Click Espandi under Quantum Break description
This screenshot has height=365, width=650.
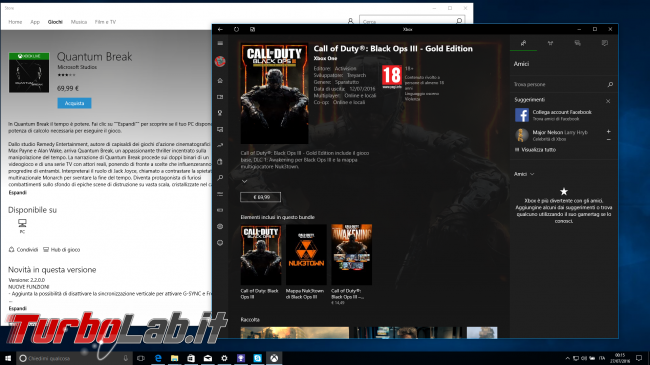click(17, 192)
